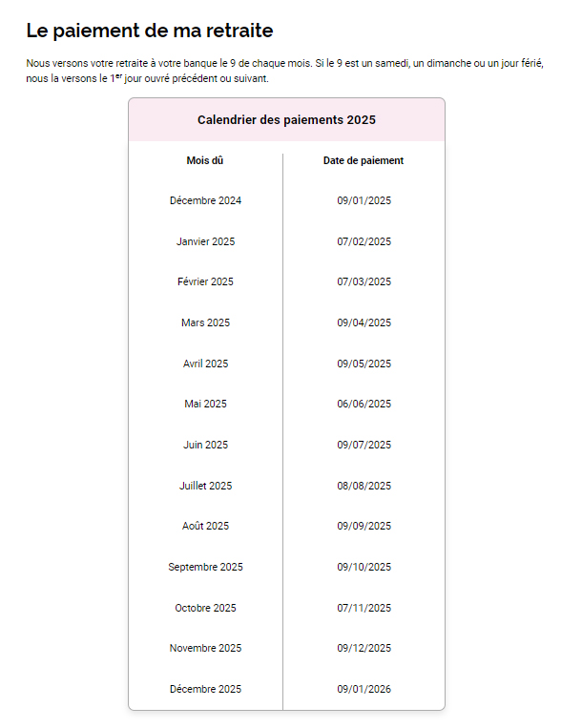The image size is (582, 728).
Task: Select the "Janvier 2025" row label
Action: tap(205, 241)
